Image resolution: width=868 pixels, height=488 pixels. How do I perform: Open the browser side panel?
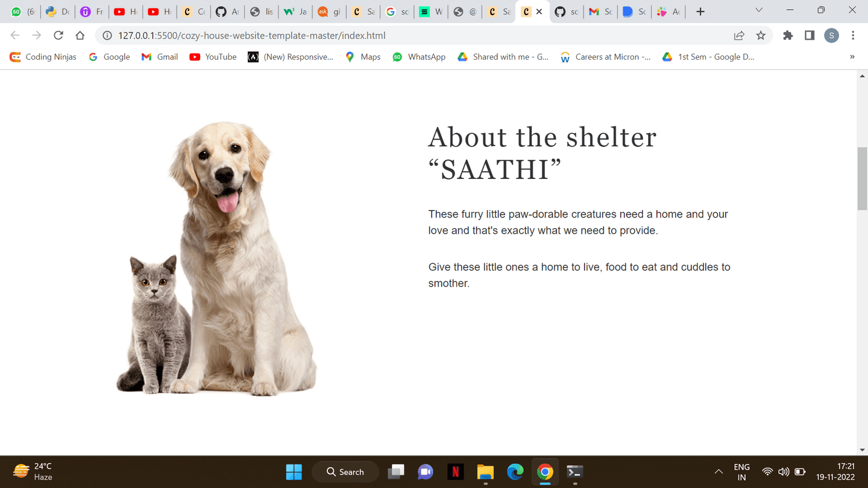tap(810, 36)
